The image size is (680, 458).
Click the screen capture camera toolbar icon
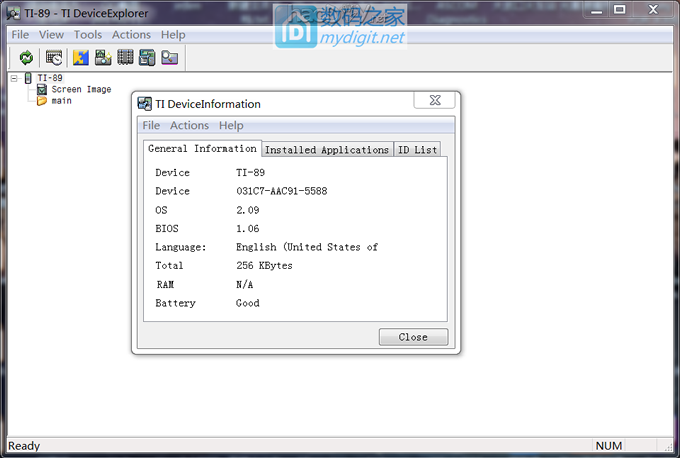tap(103, 58)
